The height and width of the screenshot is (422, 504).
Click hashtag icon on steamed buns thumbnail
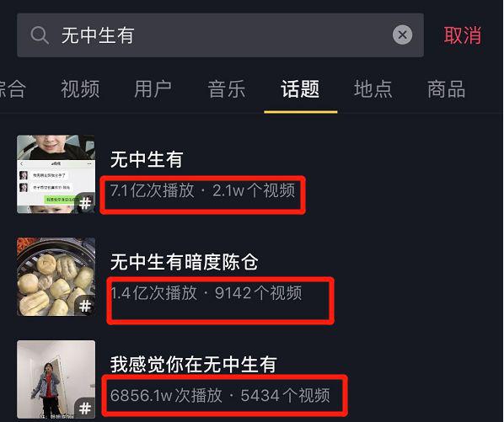[x=85, y=306]
